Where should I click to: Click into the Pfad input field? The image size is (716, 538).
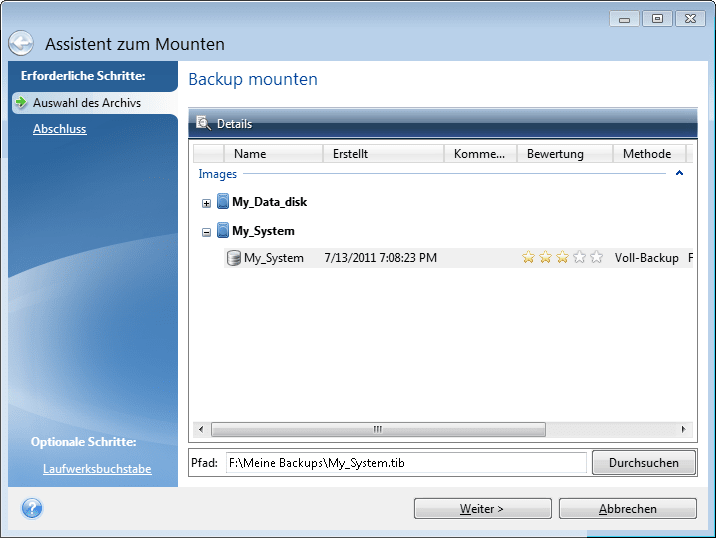point(405,462)
